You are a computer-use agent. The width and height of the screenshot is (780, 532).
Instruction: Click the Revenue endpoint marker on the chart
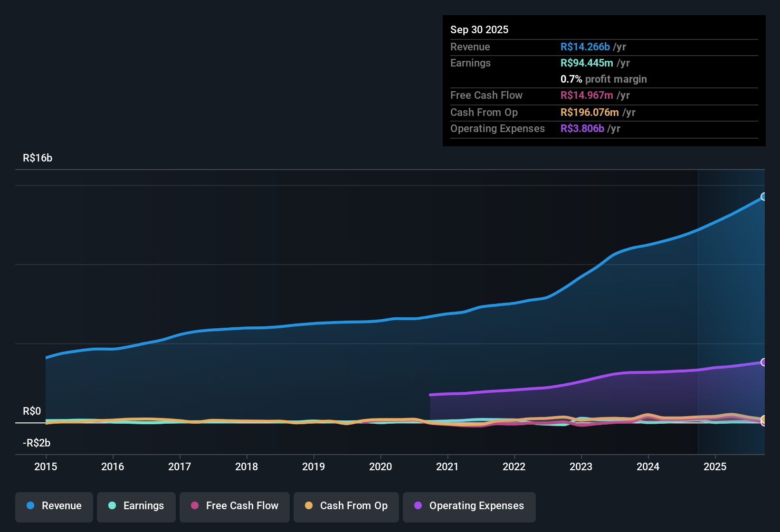pos(764,196)
